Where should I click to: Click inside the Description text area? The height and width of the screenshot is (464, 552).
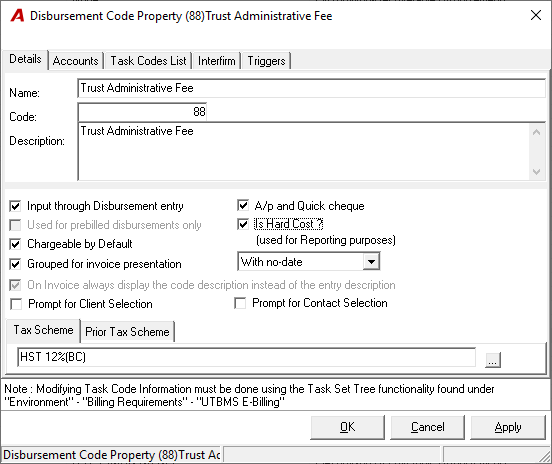[303, 152]
